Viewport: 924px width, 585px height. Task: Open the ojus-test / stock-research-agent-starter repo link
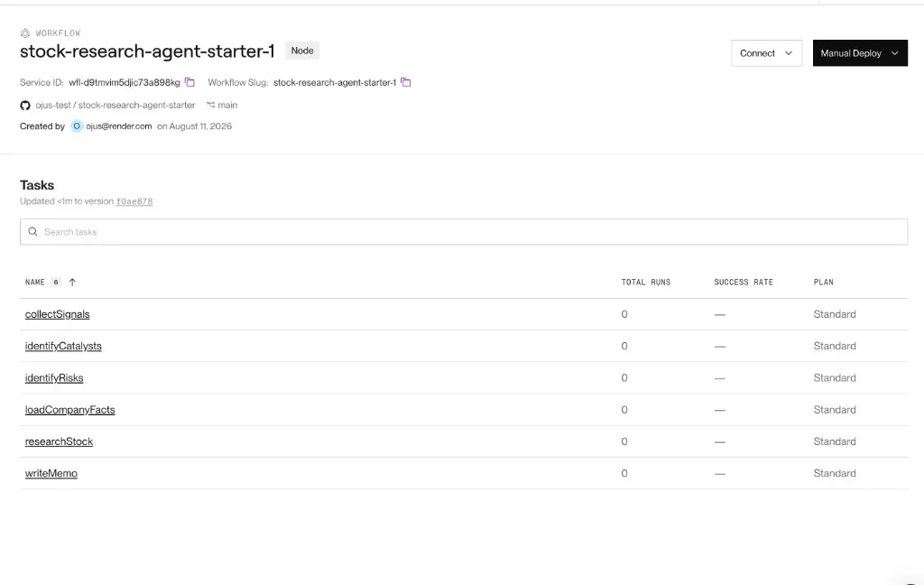pos(115,105)
